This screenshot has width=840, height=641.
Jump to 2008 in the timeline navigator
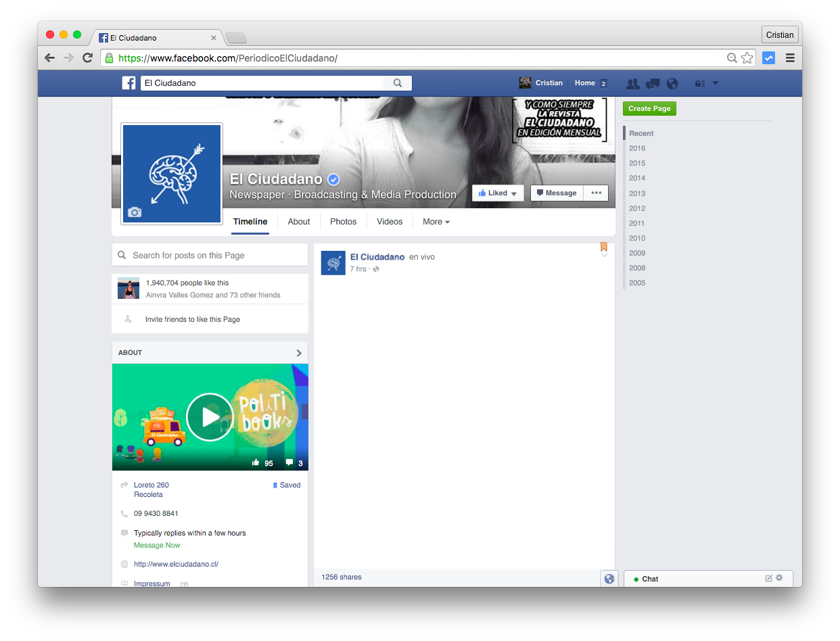(x=637, y=268)
